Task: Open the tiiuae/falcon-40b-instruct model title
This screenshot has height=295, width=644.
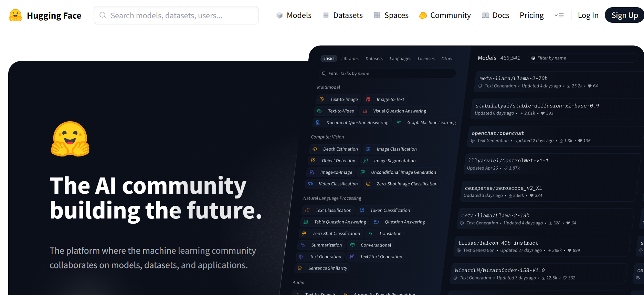Action: pyautogui.click(x=498, y=243)
